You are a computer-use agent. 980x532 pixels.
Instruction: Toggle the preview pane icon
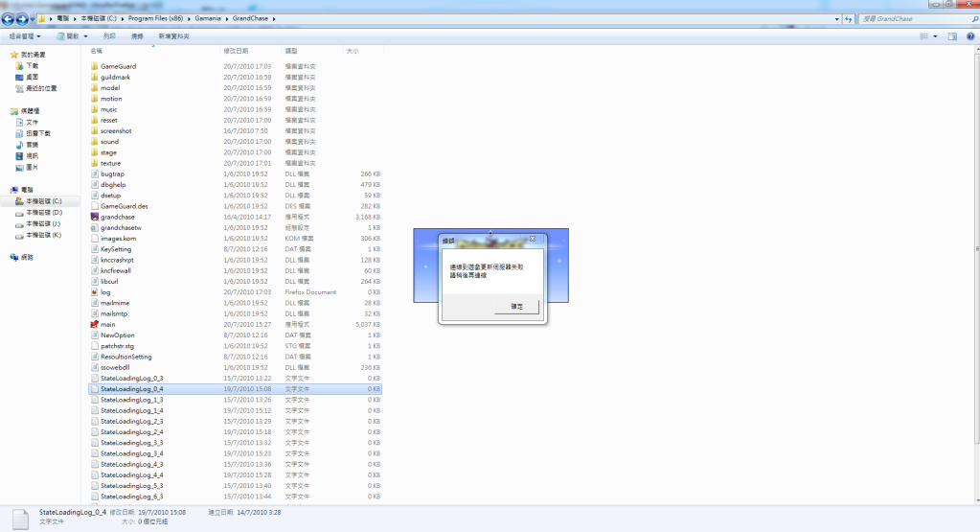tap(952, 36)
